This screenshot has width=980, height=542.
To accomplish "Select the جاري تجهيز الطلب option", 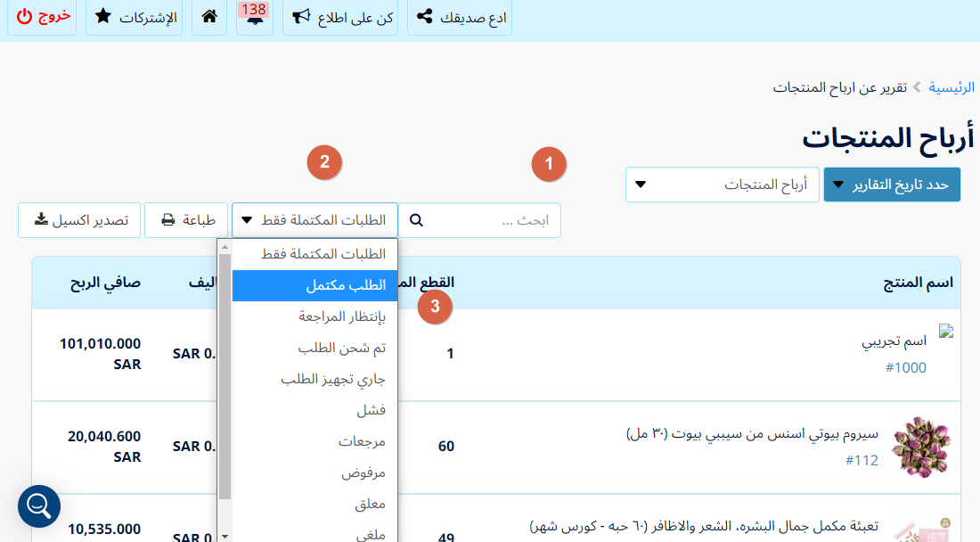I will coord(315,379).
